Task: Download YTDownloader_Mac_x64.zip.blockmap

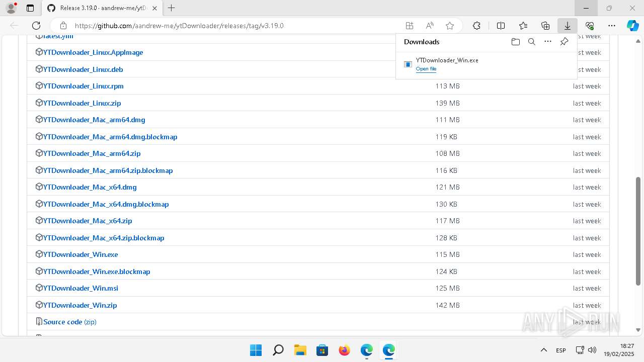Action: 104,238
